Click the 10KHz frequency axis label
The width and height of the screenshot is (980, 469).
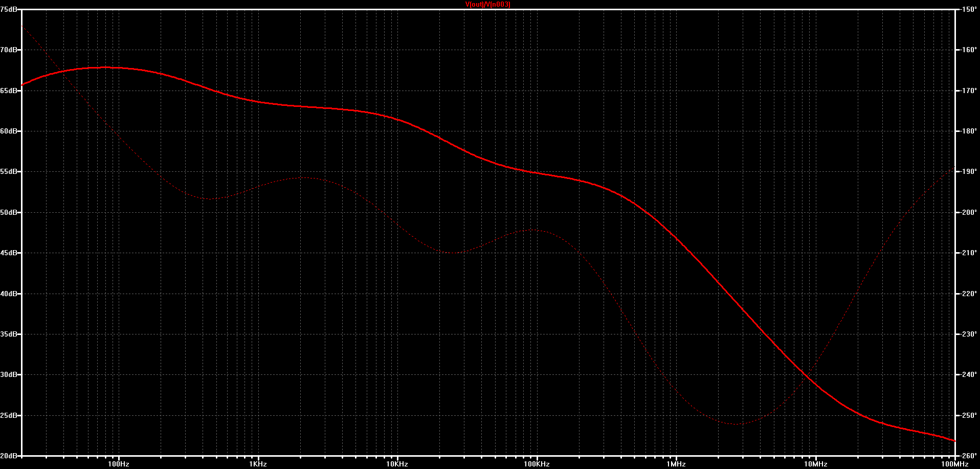point(397,464)
